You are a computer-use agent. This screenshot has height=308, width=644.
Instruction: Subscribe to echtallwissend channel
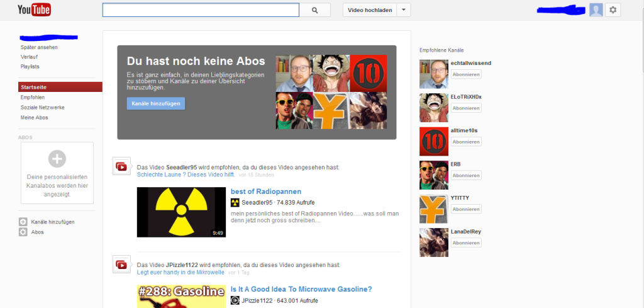tap(466, 74)
